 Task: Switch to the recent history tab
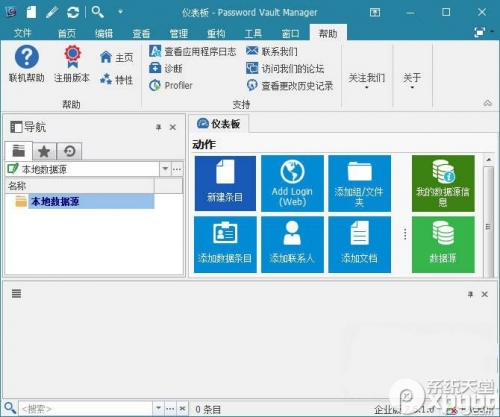click(x=69, y=152)
